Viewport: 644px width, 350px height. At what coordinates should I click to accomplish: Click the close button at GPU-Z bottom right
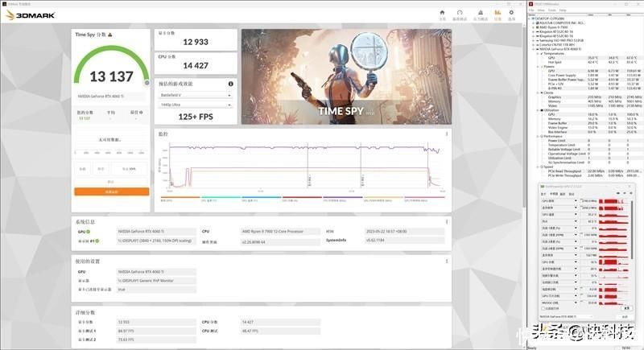625,317
